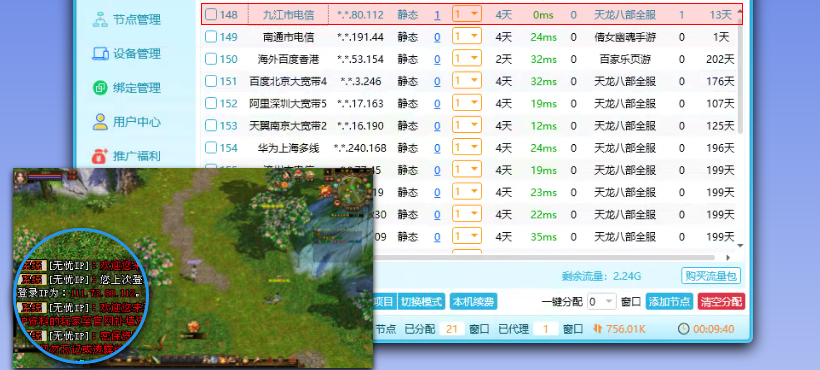
Task: Click the 添加节点 button
Action: click(669, 302)
